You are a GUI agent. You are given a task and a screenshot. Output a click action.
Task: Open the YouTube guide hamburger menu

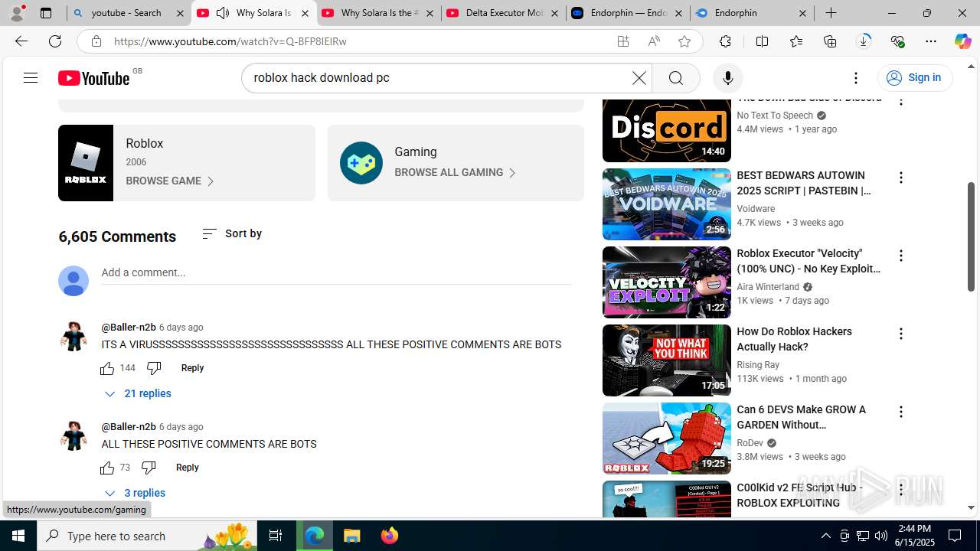coord(31,78)
